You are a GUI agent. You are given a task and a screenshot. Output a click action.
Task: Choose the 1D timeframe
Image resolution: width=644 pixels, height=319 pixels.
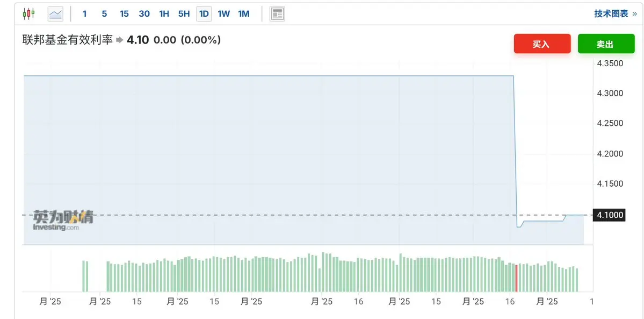point(204,14)
